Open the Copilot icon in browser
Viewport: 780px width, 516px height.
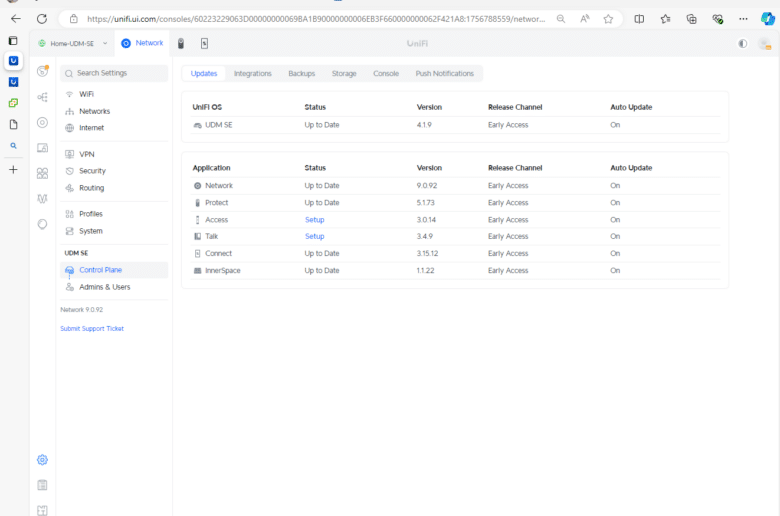click(768, 19)
